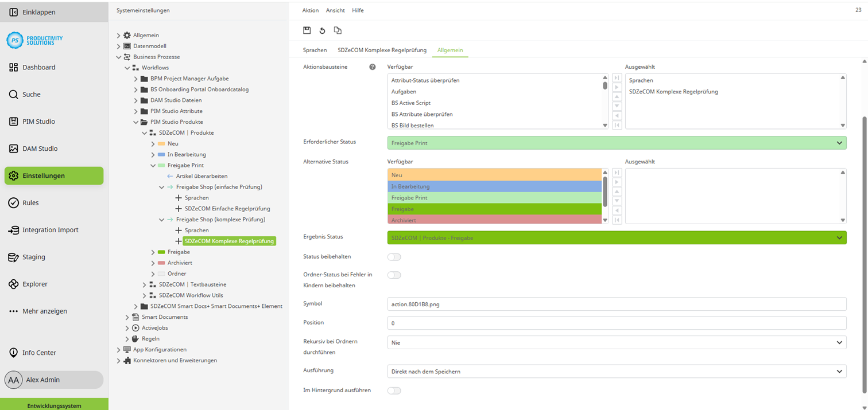Click the Aktionsbausteine help question mark
Viewport: 868px width, 410px height.
373,67
